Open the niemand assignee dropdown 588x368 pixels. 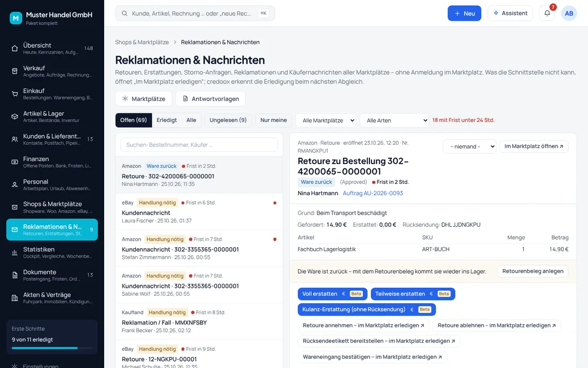click(x=469, y=147)
